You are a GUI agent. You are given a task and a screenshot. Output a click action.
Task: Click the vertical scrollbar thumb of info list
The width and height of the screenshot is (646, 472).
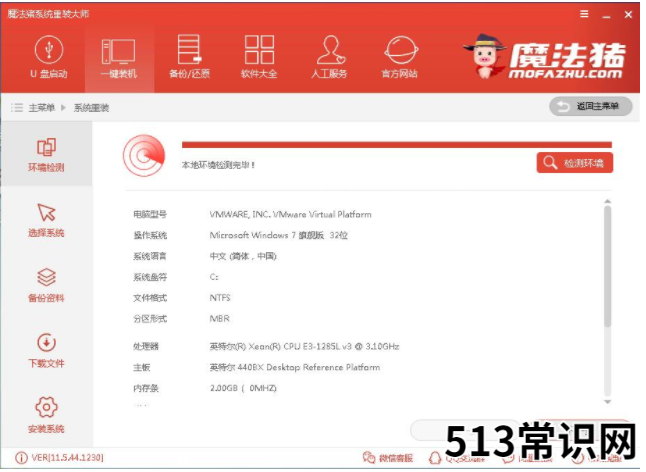608,267
